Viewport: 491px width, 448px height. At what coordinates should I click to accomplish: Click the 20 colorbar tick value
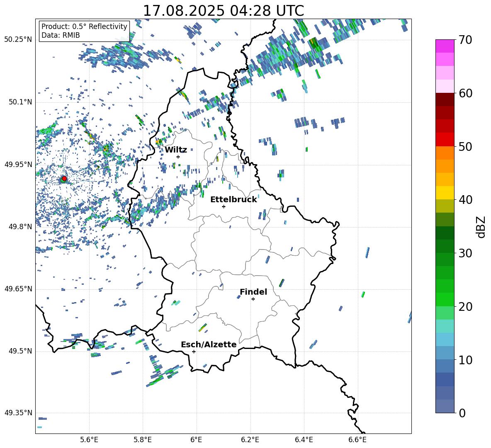pos(465,306)
